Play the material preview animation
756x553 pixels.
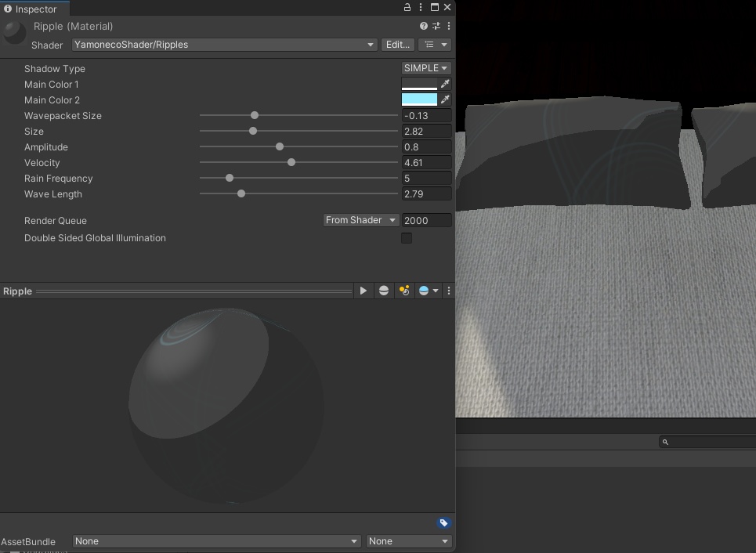[363, 291]
